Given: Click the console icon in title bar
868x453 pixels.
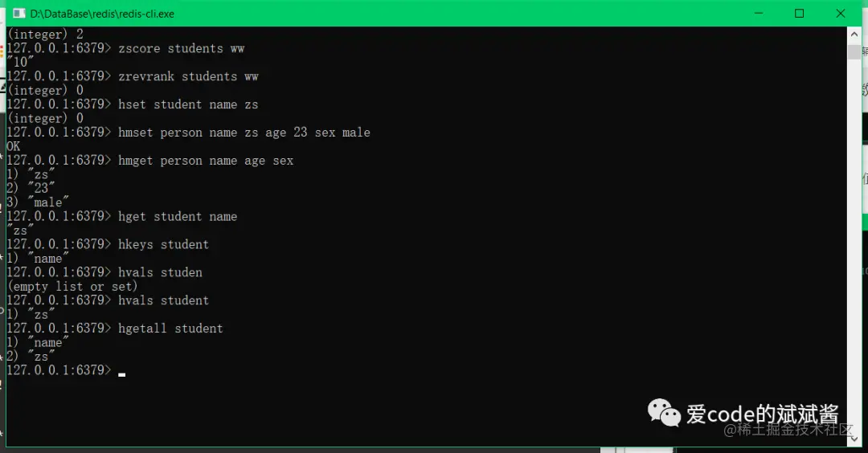Looking at the screenshot, I should point(19,14).
